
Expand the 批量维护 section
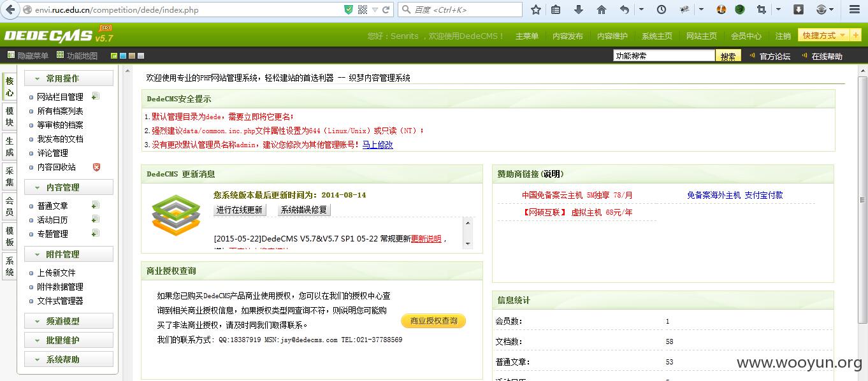[69, 340]
